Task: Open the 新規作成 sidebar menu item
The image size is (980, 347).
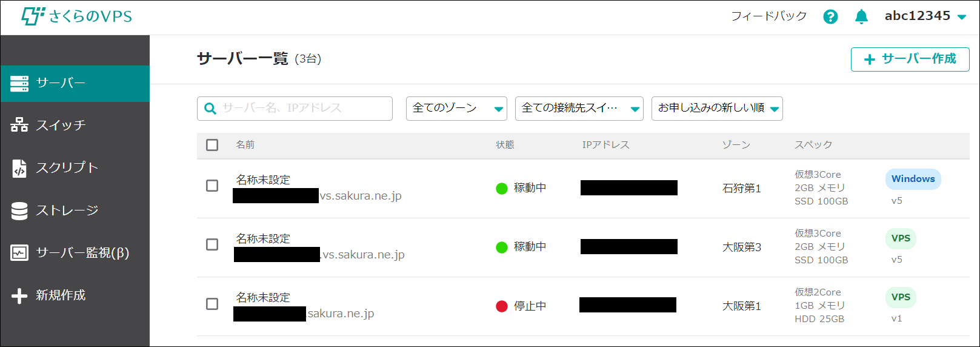Action: tap(61, 295)
